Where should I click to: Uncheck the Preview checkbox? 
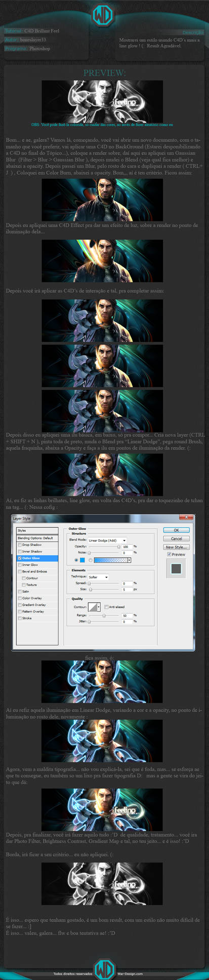click(169, 554)
